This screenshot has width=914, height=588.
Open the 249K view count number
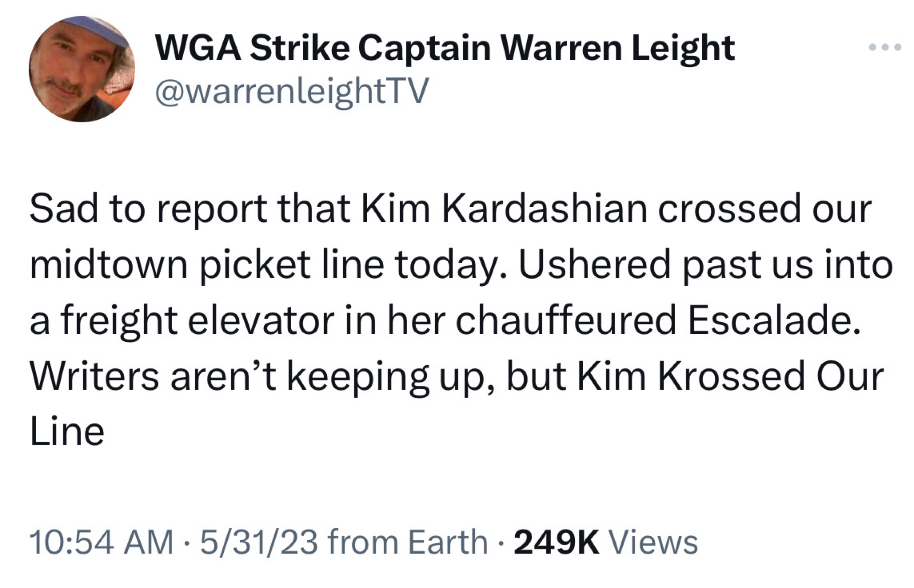(556, 542)
